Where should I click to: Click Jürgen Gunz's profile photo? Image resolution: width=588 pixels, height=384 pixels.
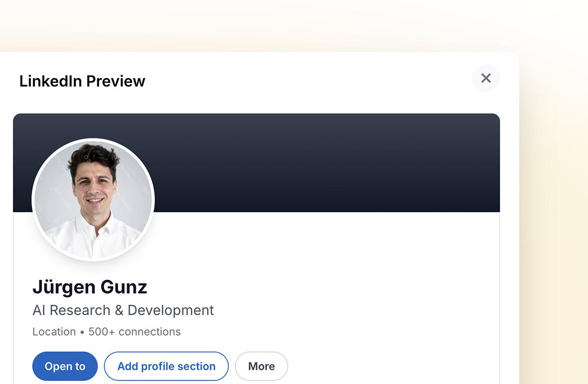click(x=93, y=199)
